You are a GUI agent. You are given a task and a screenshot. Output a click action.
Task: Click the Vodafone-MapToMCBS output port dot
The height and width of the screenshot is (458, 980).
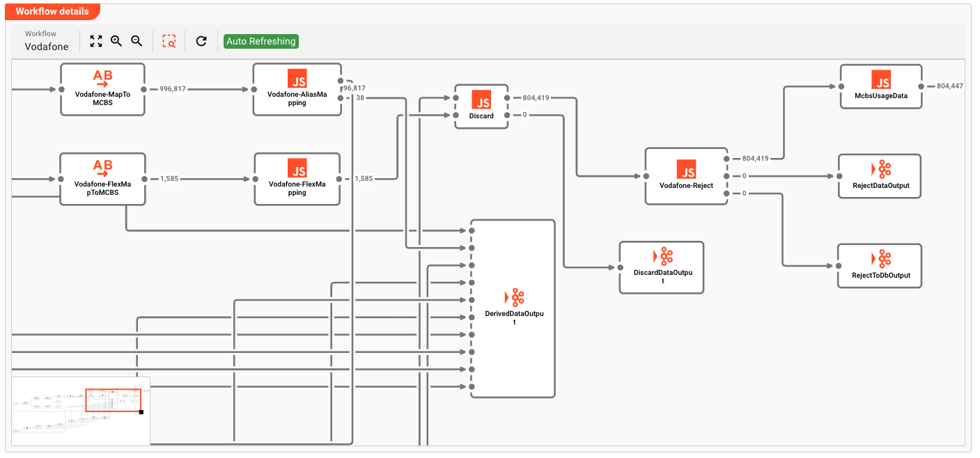(x=144, y=89)
